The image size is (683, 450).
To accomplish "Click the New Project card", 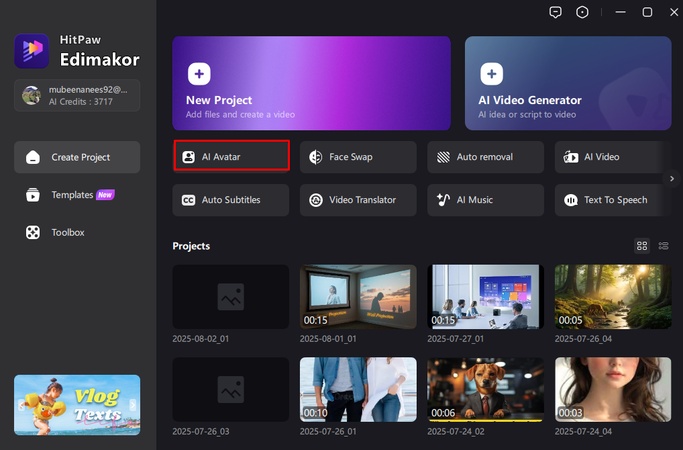I will pyautogui.click(x=311, y=83).
